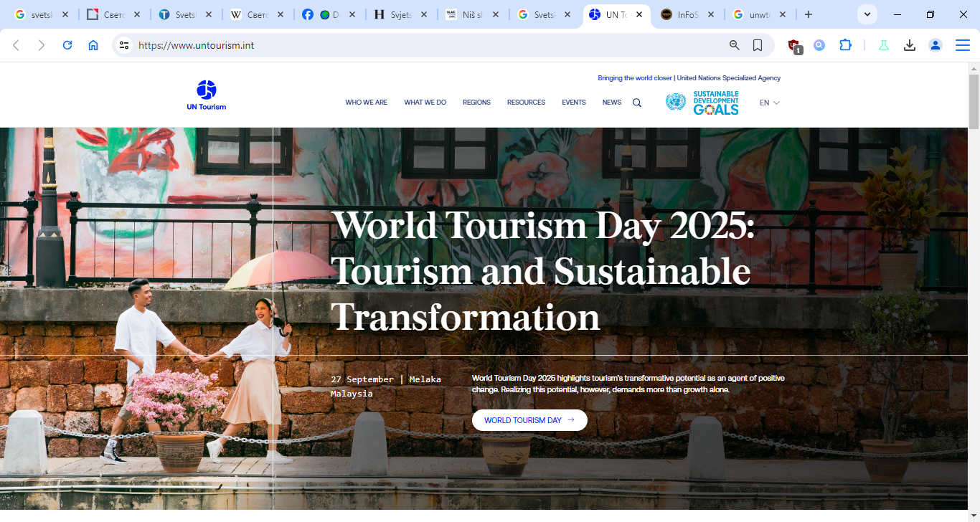
Task: Open the tab list dropdown arrow
Action: [867, 14]
